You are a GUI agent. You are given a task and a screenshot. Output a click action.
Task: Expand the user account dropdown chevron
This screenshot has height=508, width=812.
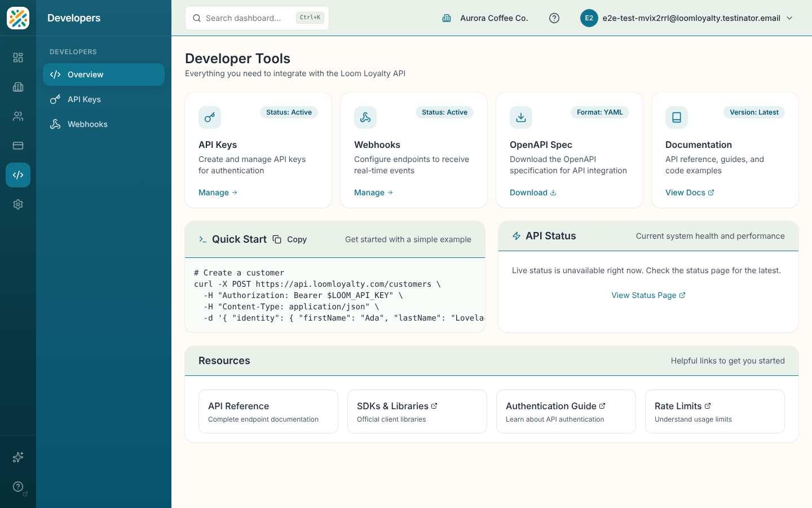pos(789,18)
